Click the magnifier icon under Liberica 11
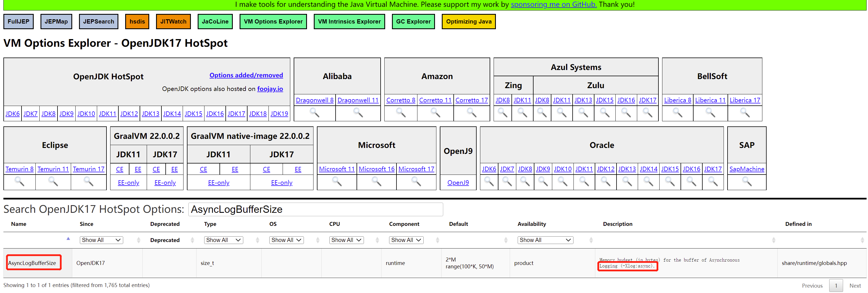 pyautogui.click(x=710, y=113)
